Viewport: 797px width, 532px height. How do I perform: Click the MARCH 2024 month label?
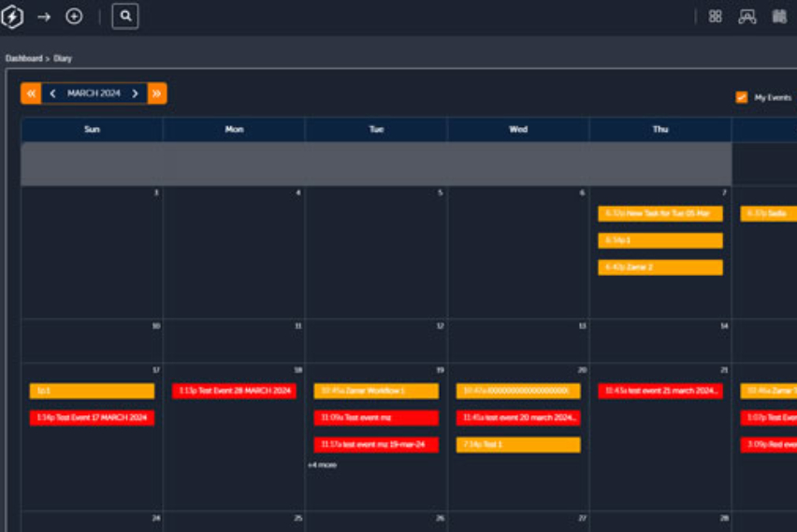point(94,93)
